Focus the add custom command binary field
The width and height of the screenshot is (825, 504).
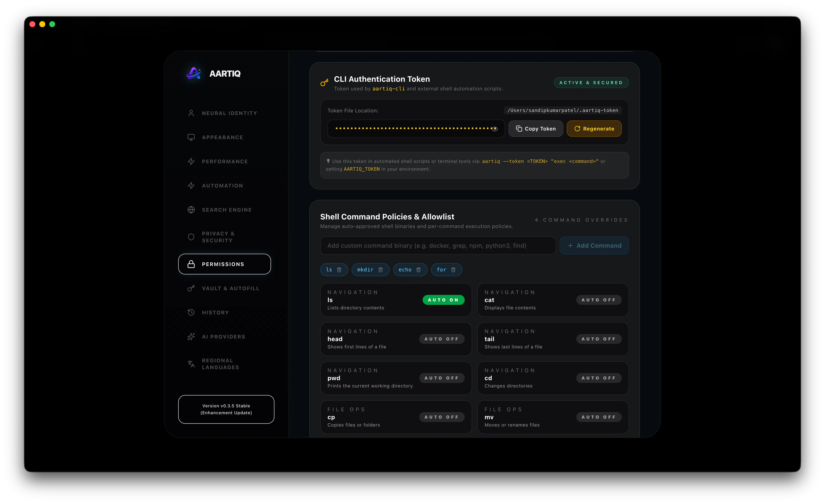(438, 246)
